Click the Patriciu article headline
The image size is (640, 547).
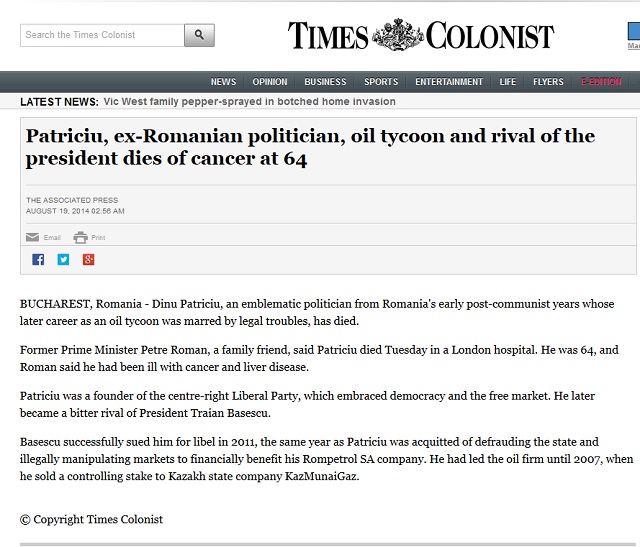click(x=310, y=147)
